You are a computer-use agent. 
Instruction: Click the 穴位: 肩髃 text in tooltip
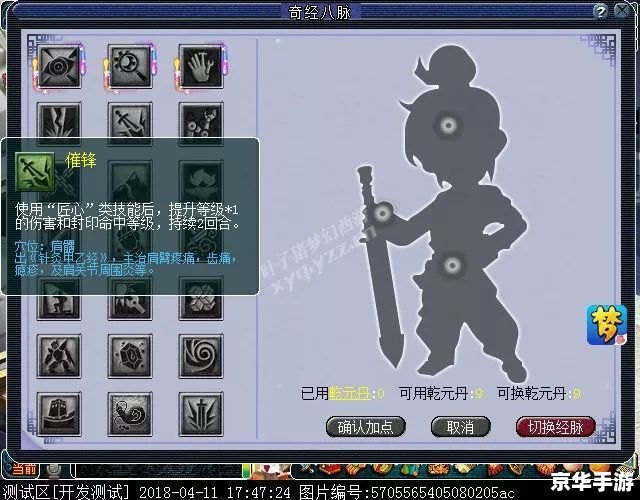pyautogui.click(x=45, y=247)
